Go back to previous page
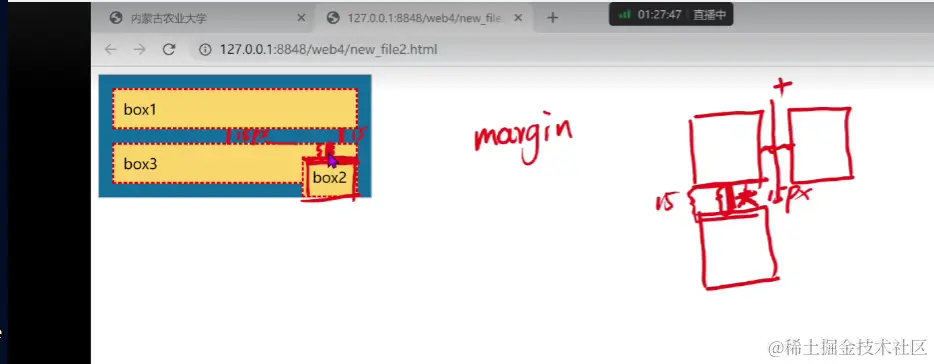This screenshot has width=934, height=364. (x=110, y=49)
